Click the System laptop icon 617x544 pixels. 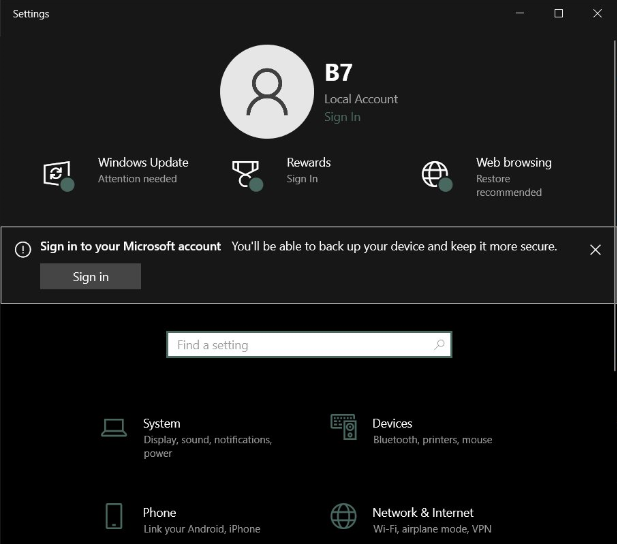tap(114, 428)
